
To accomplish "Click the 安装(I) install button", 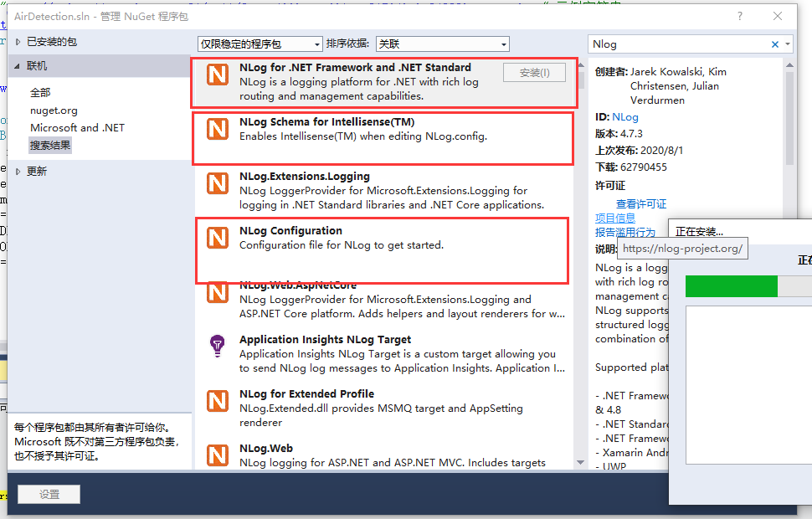I will pos(534,73).
